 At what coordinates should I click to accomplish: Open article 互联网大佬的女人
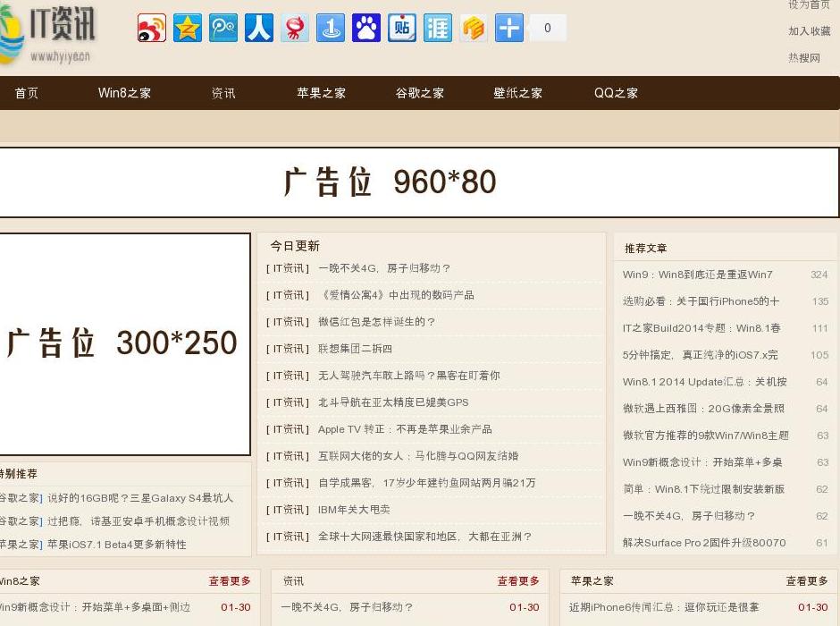point(418,456)
